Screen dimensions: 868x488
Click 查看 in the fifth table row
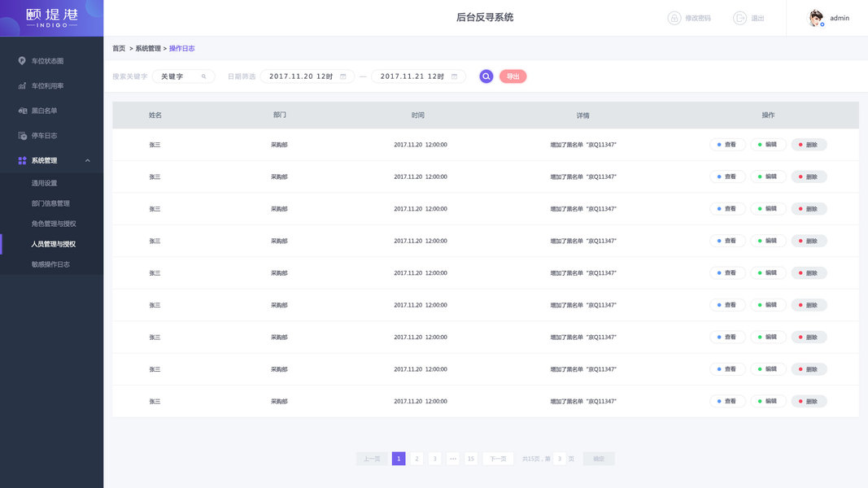727,272
